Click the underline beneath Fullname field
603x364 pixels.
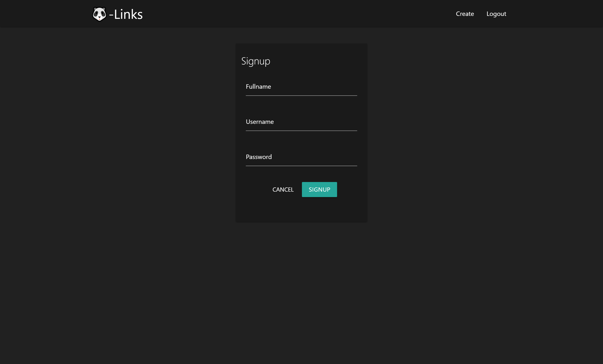pyautogui.click(x=301, y=96)
